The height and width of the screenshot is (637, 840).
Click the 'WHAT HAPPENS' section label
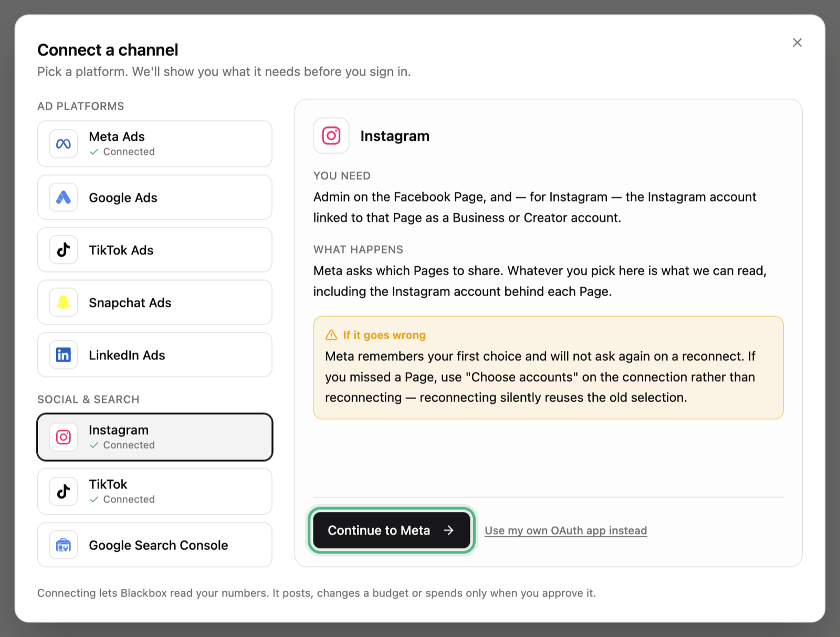tap(358, 249)
